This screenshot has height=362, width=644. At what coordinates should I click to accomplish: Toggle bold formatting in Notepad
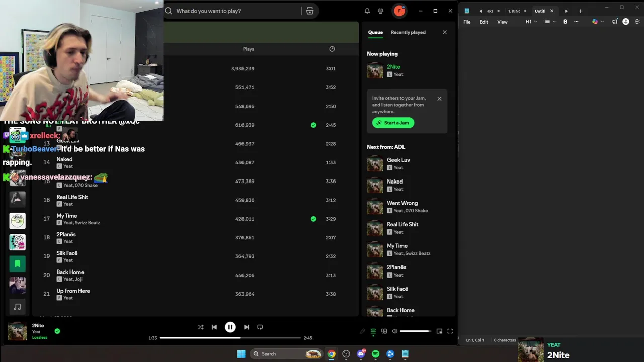[565, 22]
